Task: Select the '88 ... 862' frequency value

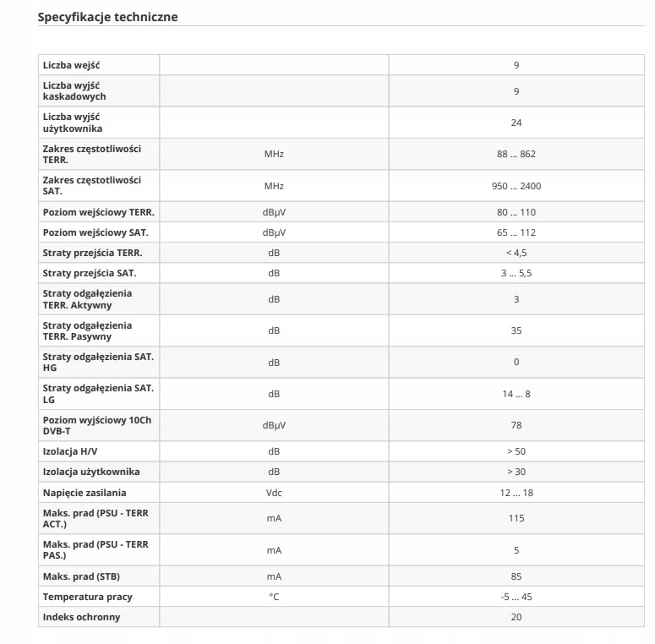Action: pos(516,154)
